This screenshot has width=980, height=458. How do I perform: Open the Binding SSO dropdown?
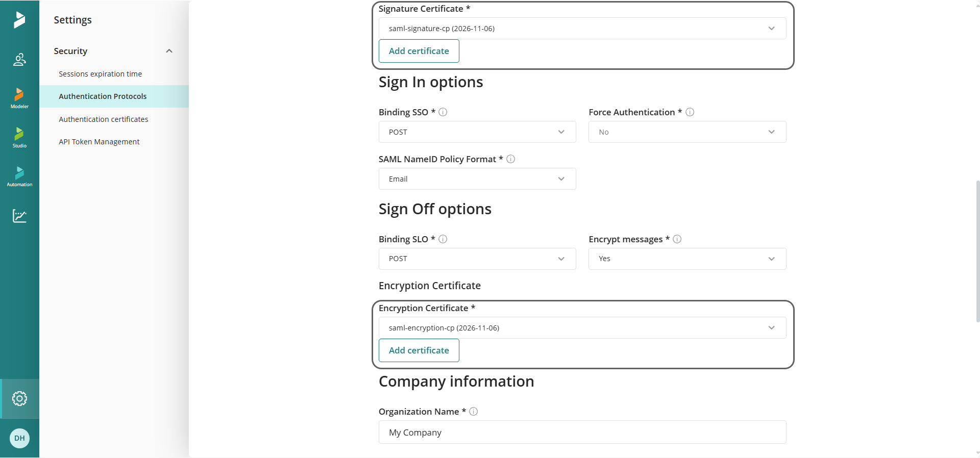point(477,132)
